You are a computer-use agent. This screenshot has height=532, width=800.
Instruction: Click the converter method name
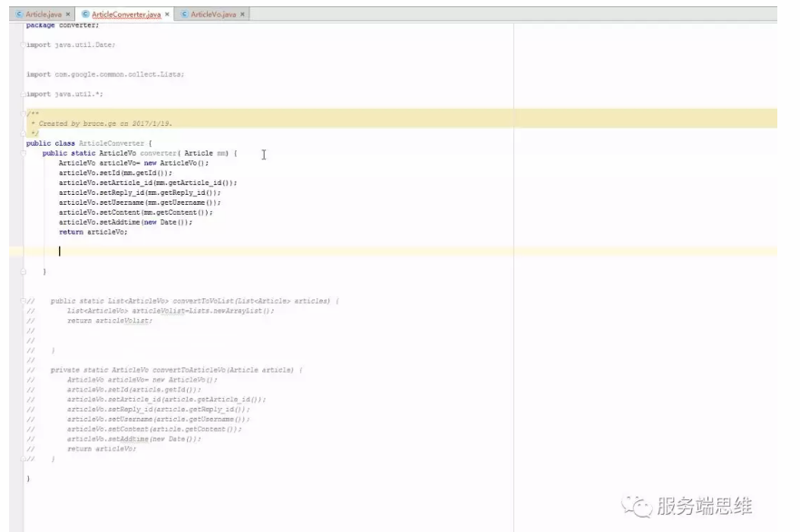tap(158, 153)
